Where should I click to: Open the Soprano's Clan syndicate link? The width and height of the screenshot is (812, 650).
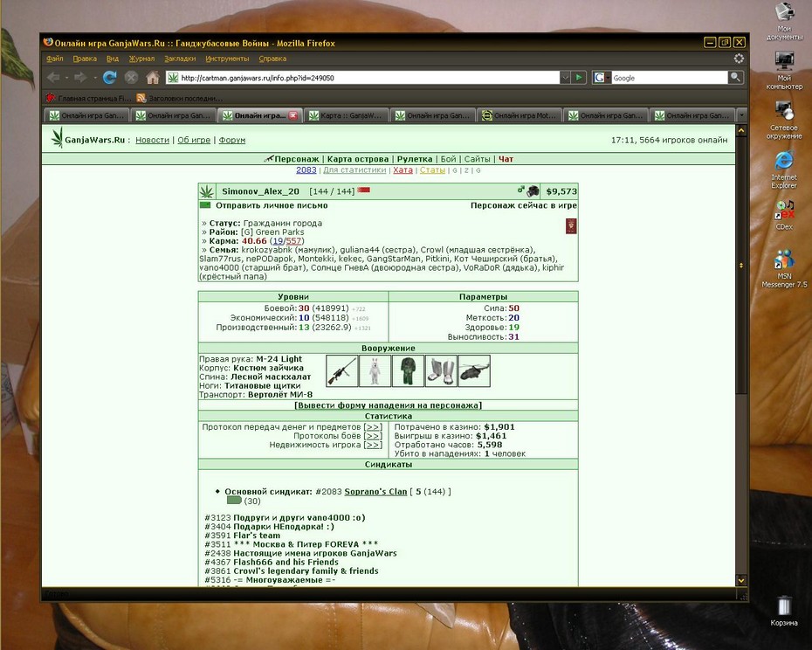[375, 491]
